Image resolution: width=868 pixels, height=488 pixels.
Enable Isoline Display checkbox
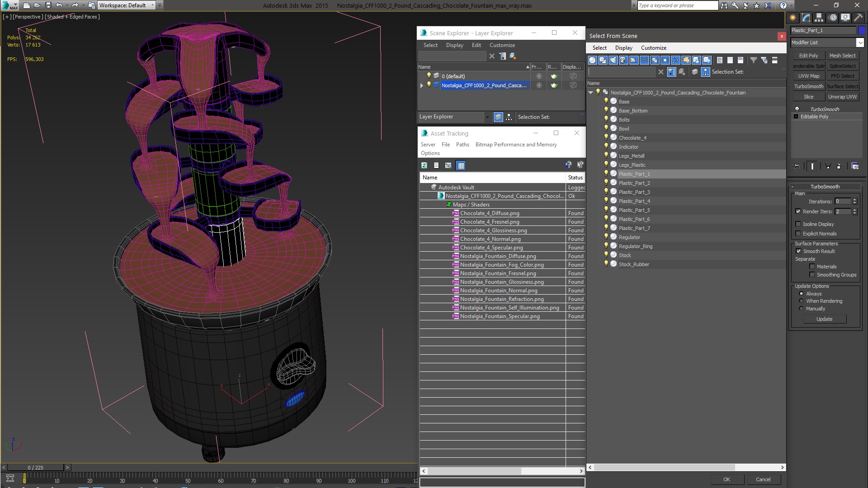[x=798, y=224]
